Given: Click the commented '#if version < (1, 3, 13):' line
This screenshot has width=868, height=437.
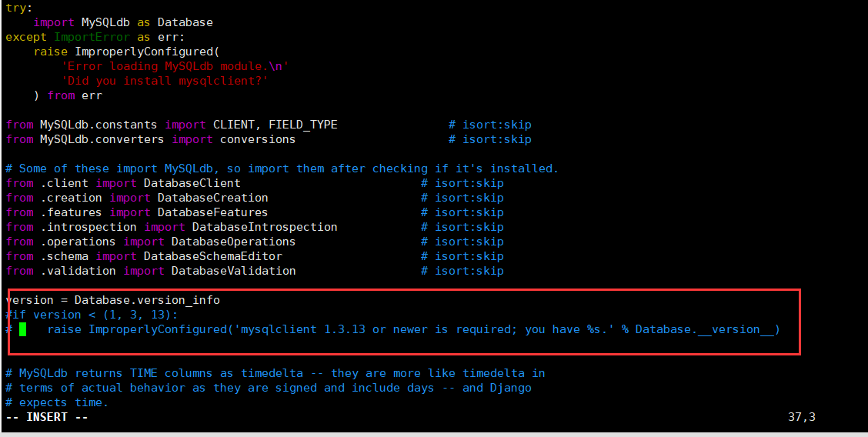Looking at the screenshot, I should (92, 315).
